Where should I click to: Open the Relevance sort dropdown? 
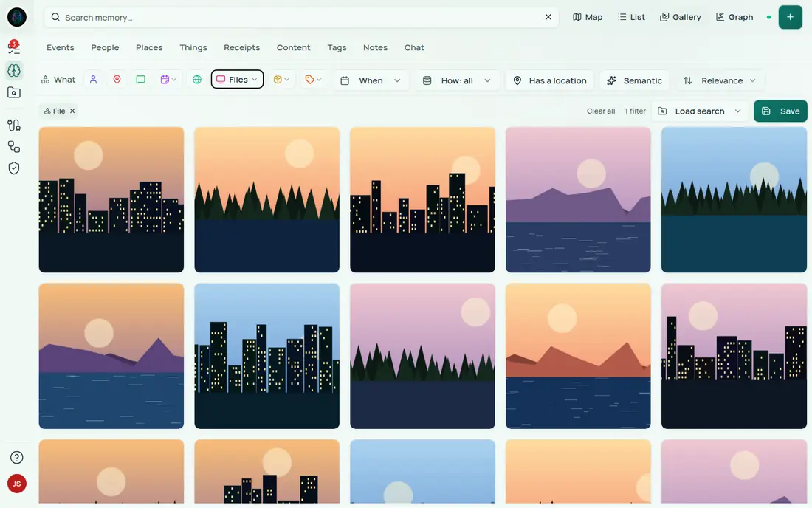pyautogui.click(x=720, y=80)
